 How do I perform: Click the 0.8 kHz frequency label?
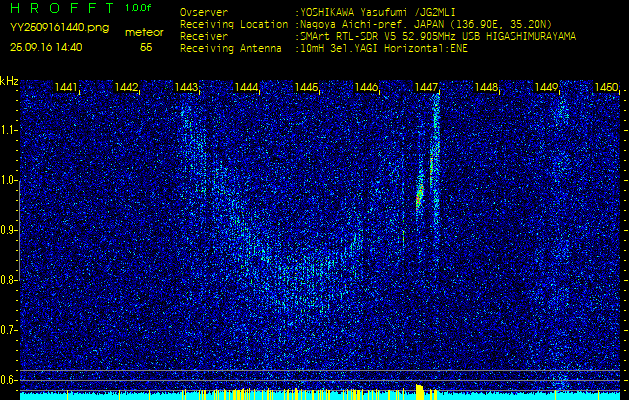point(8,280)
